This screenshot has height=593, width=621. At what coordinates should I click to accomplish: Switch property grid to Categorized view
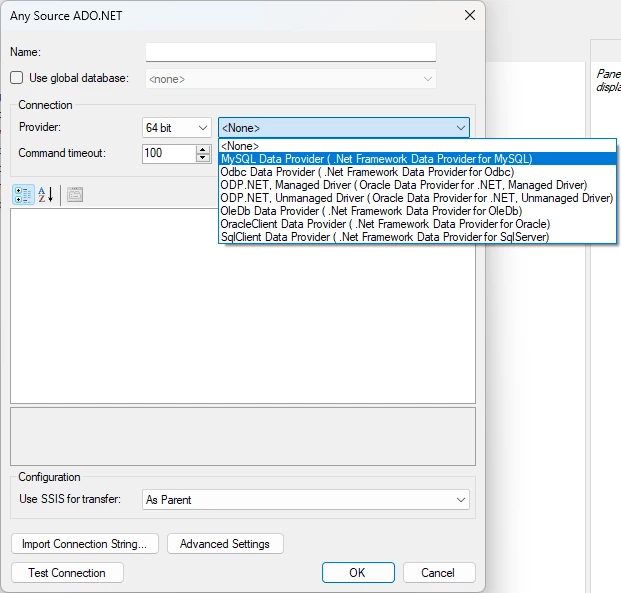(x=23, y=195)
